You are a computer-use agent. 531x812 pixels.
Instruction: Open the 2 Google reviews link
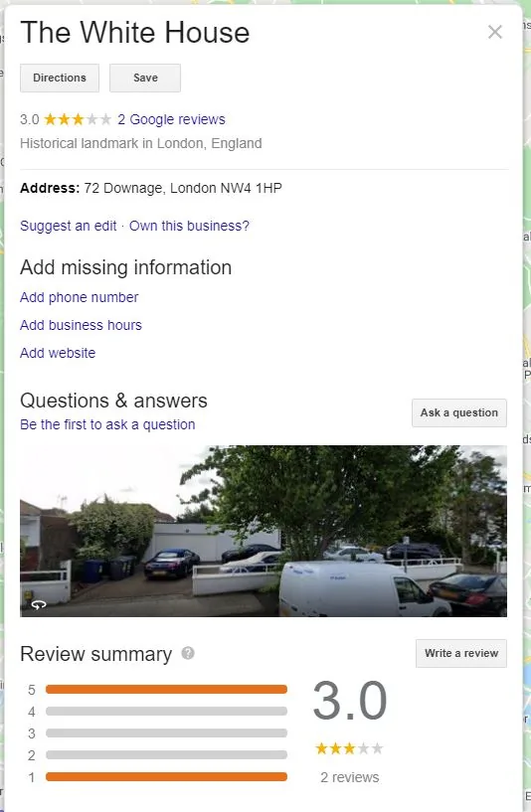point(171,119)
